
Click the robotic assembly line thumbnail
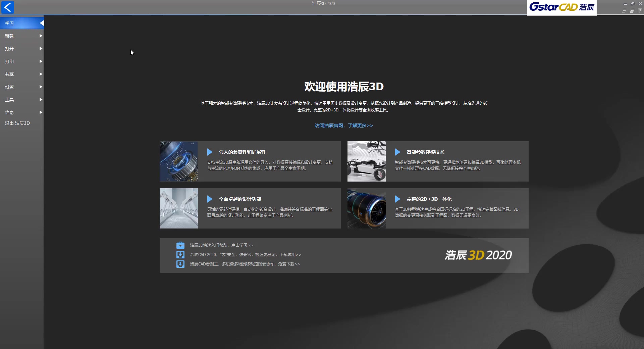pyautogui.click(x=179, y=208)
